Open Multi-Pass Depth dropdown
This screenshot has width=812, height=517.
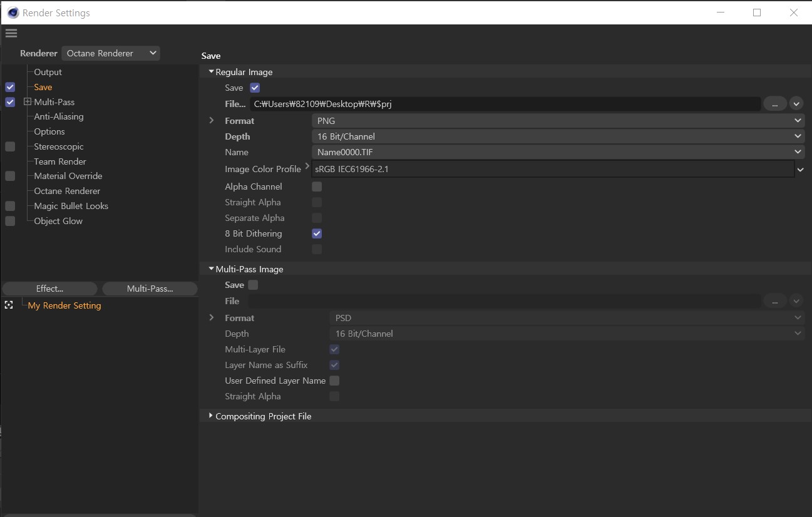567,334
